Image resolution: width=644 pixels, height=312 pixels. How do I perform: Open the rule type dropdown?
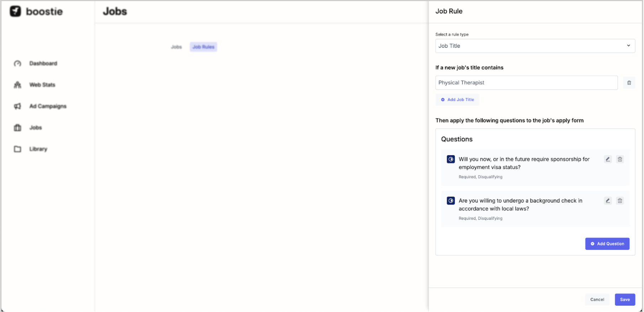(x=534, y=46)
